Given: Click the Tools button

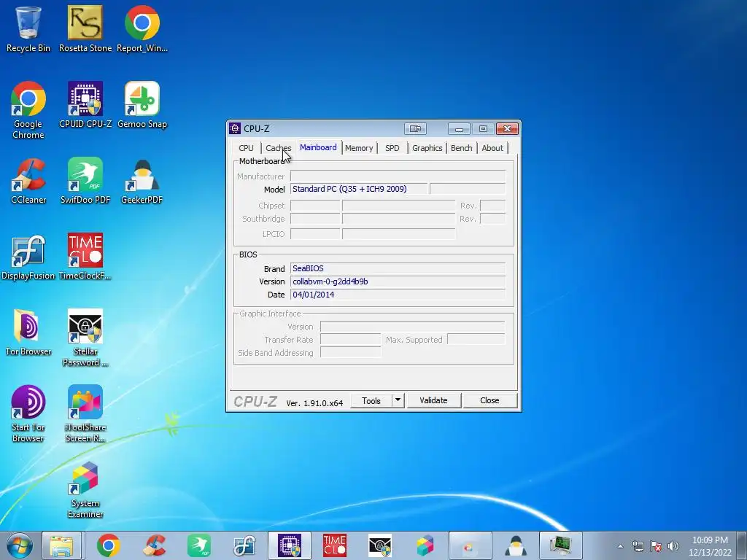Looking at the screenshot, I should (x=371, y=400).
